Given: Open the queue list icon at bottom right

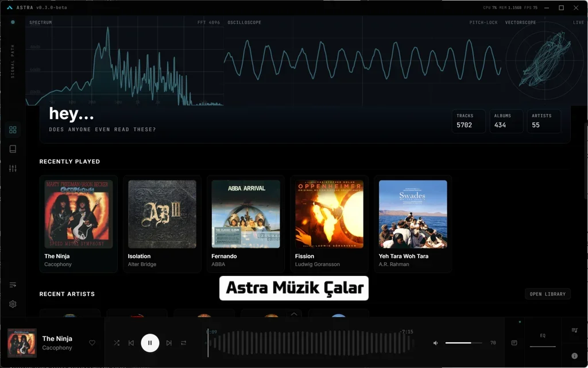Looking at the screenshot, I should (574, 331).
